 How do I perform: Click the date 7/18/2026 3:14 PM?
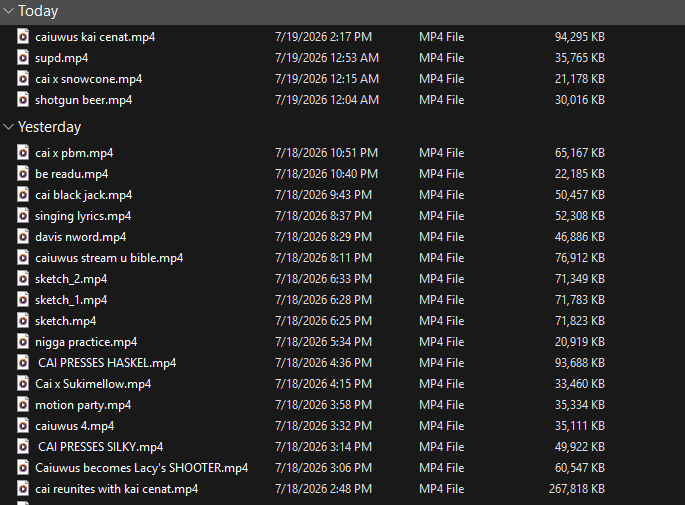323,447
